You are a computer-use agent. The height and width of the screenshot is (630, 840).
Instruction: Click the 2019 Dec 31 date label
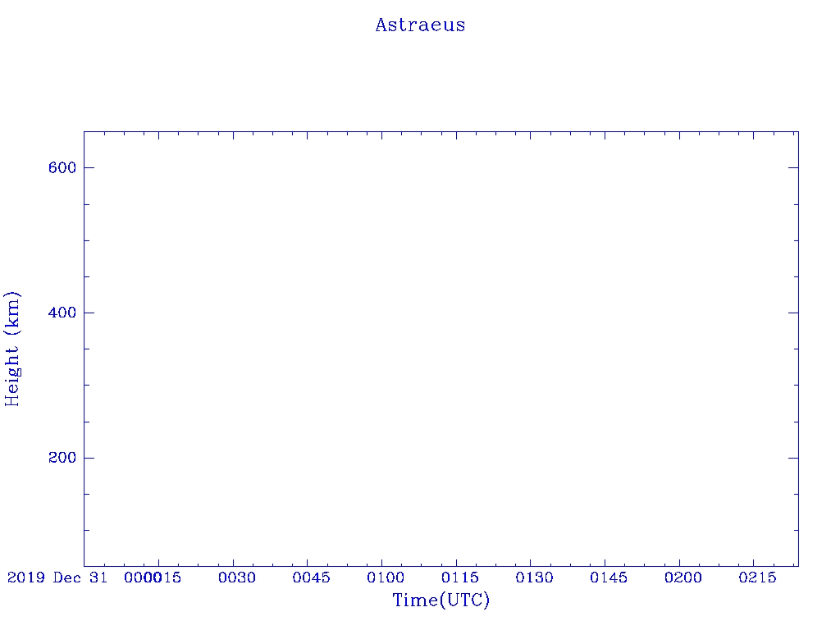pos(57,577)
